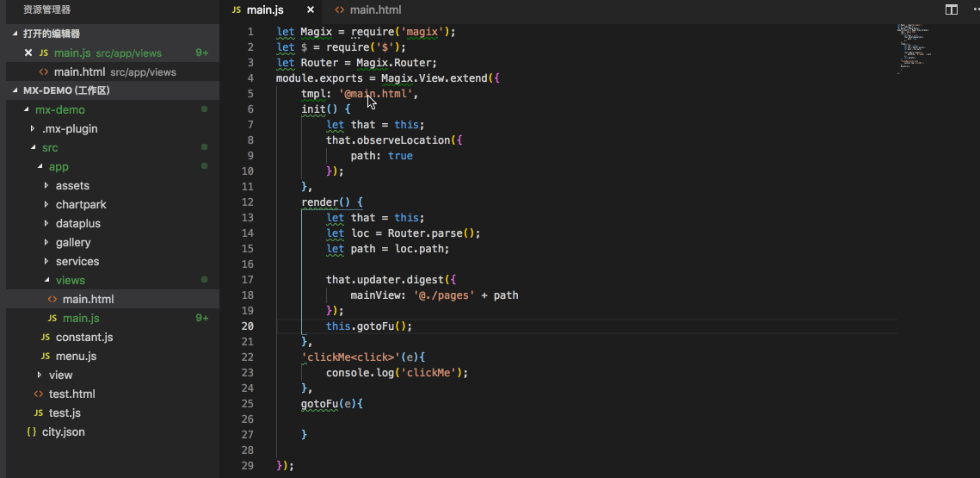Click line number 20 in the gutter
Image resolution: width=980 pixels, height=478 pixels.
pyautogui.click(x=248, y=326)
